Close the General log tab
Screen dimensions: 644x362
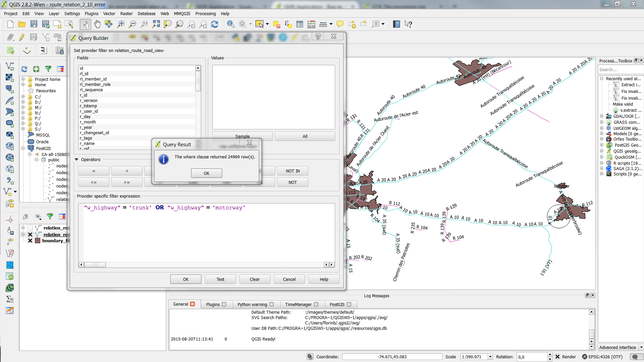pos(192,304)
